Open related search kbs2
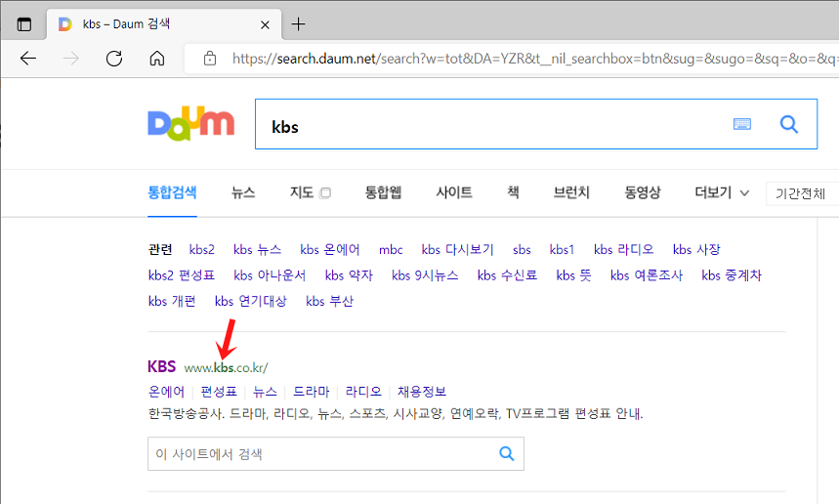The height and width of the screenshot is (504, 839). coord(202,250)
